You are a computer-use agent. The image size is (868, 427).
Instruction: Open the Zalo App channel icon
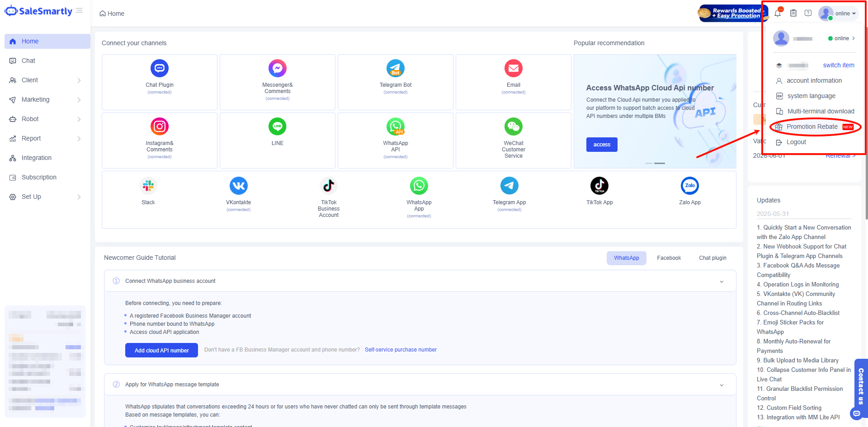690,186
